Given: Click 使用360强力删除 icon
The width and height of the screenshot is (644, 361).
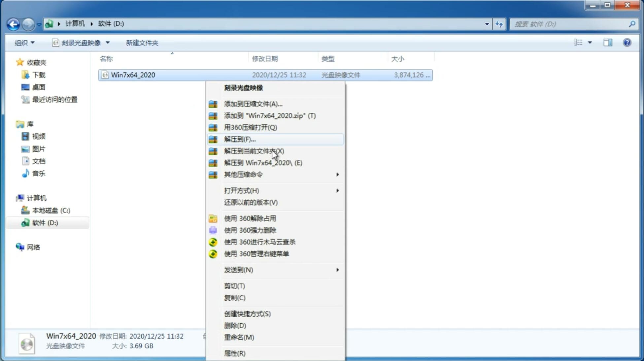Looking at the screenshot, I should (x=212, y=230).
